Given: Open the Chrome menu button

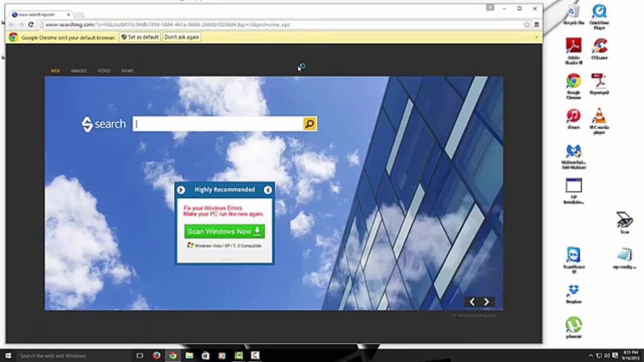Looking at the screenshot, I should point(536,24).
